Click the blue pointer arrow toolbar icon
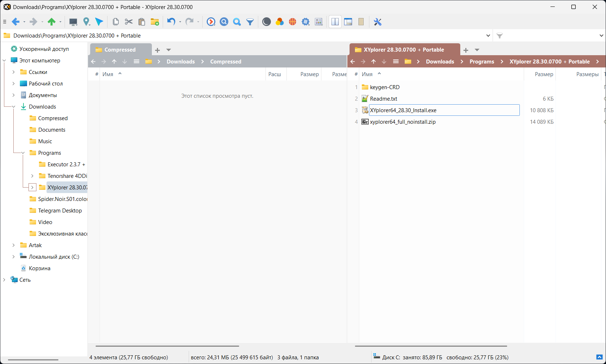Viewport: 606px width, 364px height. pos(99,22)
